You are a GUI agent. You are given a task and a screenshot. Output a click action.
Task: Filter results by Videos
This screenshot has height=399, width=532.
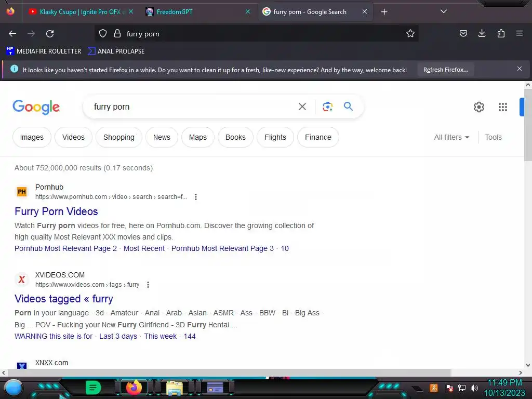(73, 137)
